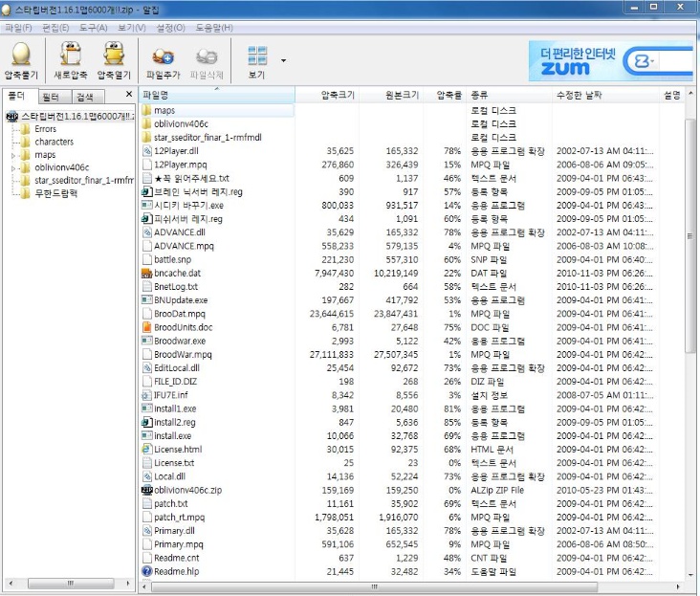
Task: Open the 설정(O) menu
Action: (x=170, y=28)
